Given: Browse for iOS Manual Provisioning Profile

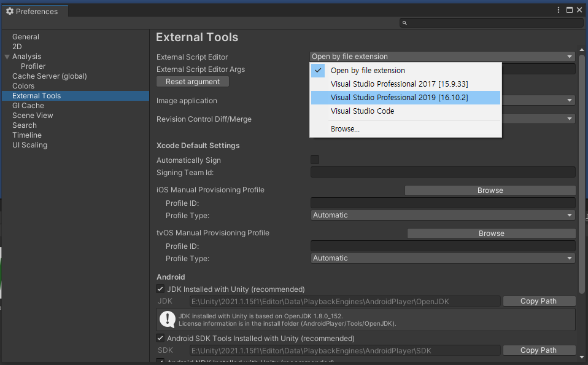Looking at the screenshot, I should click(490, 190).
